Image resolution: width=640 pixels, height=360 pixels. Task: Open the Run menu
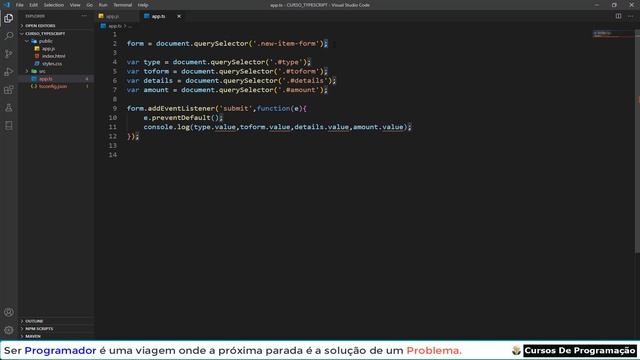point(103,5)
